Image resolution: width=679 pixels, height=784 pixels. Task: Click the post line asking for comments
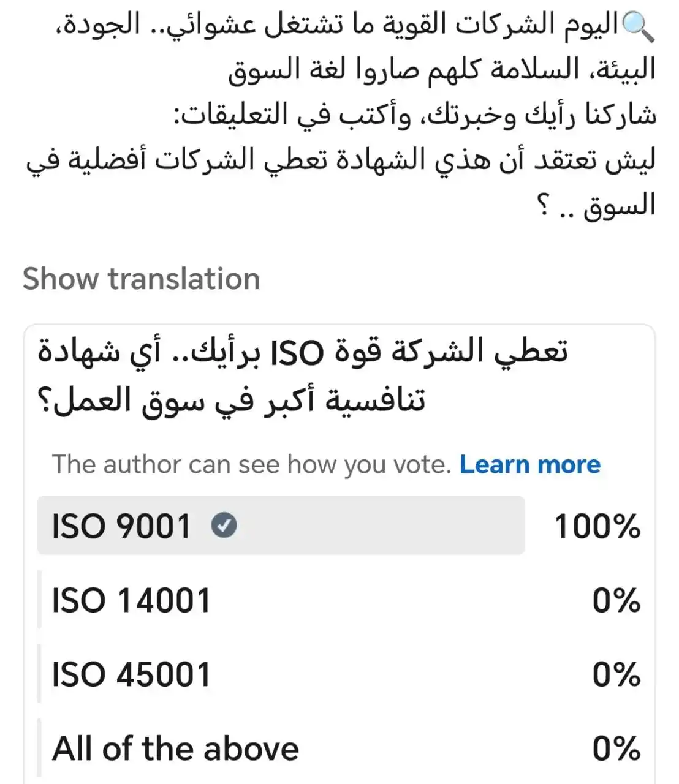pos(415,115)
